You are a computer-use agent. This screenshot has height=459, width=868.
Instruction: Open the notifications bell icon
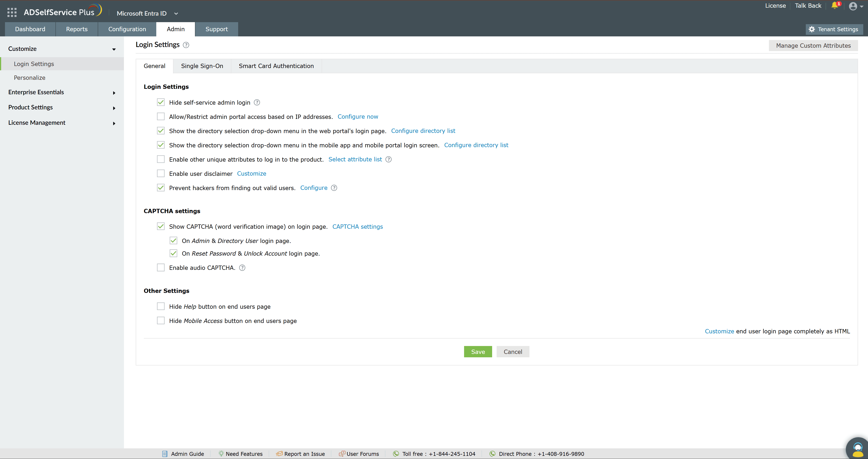[834, 5]
